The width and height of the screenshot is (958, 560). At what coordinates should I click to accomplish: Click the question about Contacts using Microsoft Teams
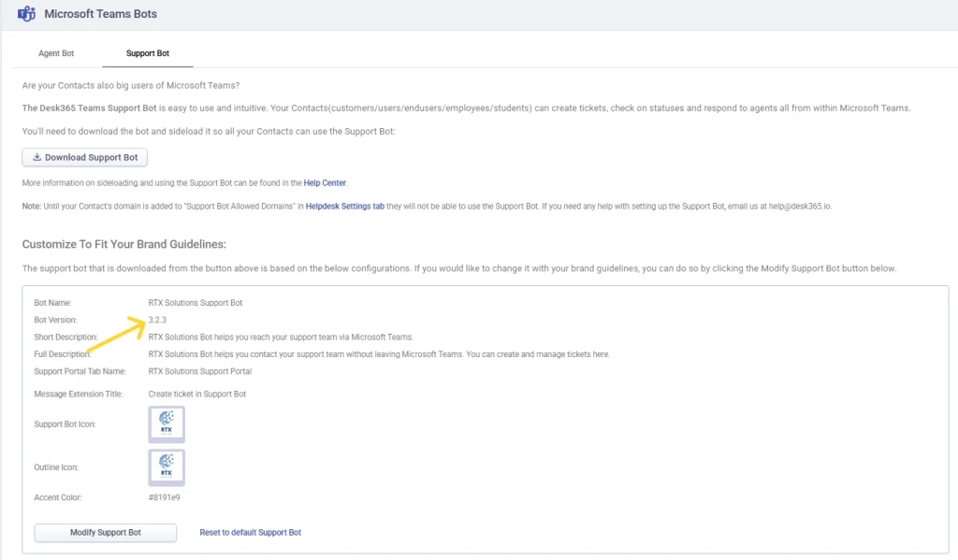[131, 85]
